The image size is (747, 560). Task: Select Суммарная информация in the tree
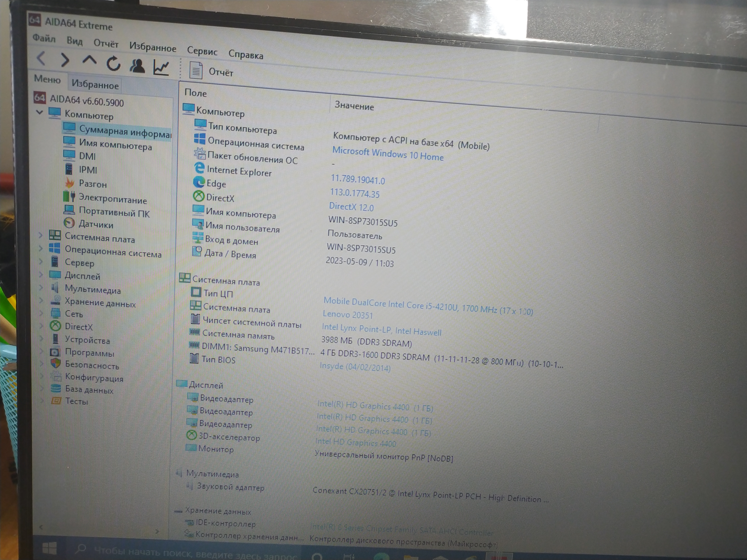[x=117, y=131]
